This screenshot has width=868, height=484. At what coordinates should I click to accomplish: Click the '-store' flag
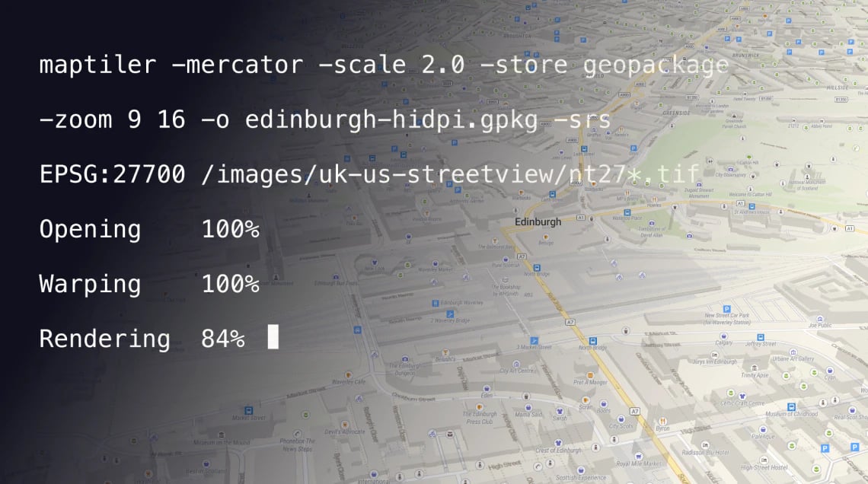point(524,65)
